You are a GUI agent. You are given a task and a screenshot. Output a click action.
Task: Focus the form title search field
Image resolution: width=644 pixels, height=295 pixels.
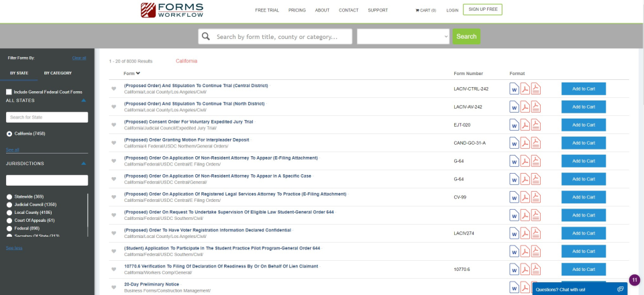[275, 36]
